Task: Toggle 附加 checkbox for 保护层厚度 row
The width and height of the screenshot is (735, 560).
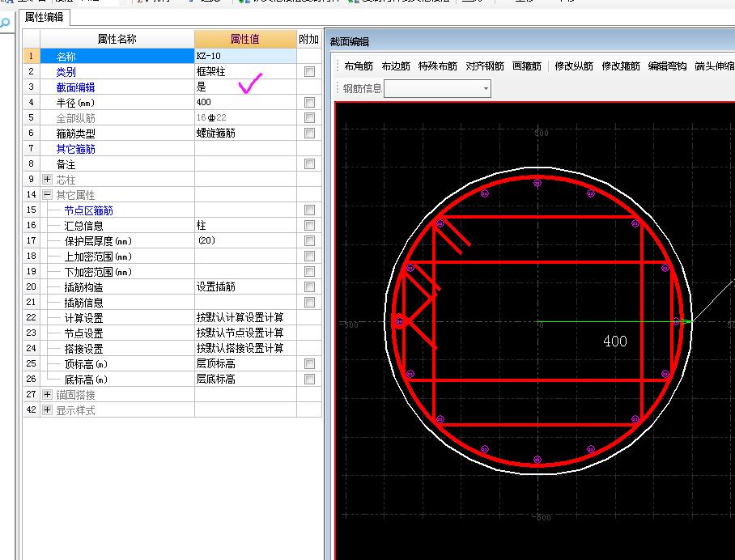Action: click(309, 241)
